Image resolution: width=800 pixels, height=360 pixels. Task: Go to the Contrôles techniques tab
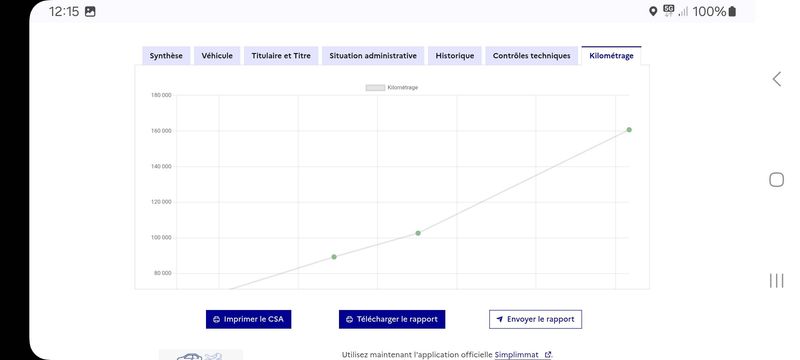point(532,56)
